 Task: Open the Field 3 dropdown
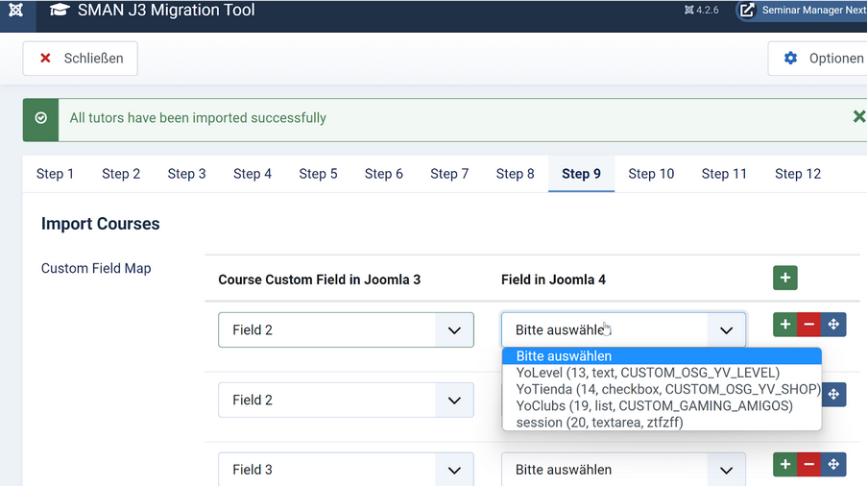coord(346,470)
